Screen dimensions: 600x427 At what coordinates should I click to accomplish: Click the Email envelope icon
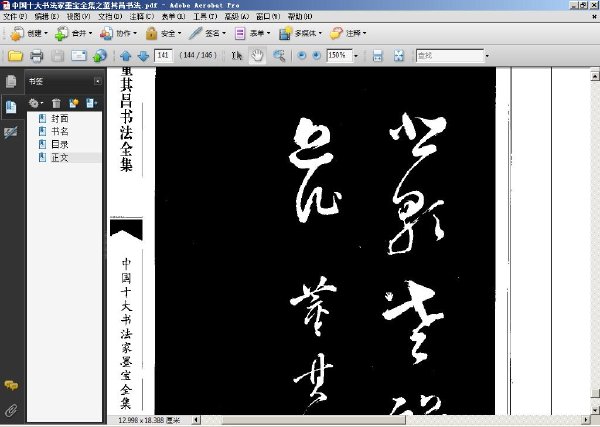click(x=79, y=56)
